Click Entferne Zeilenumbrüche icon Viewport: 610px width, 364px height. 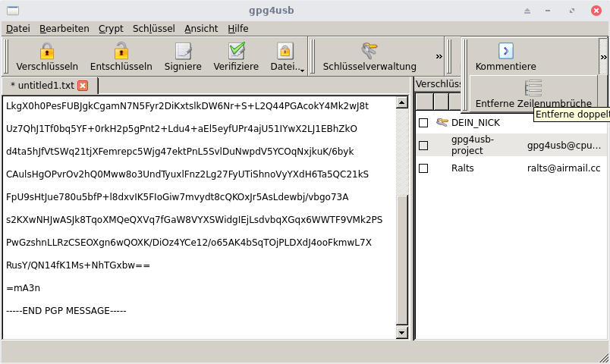pos(533,88)
